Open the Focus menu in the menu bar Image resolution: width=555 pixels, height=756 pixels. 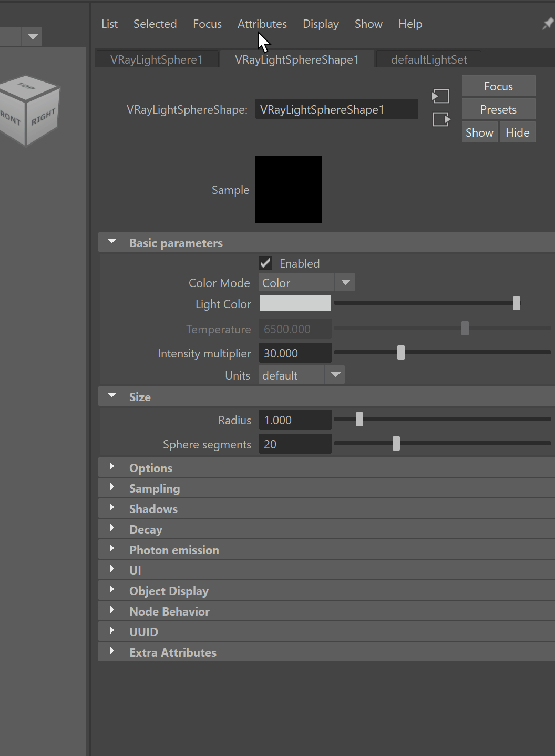click(207, 24)
